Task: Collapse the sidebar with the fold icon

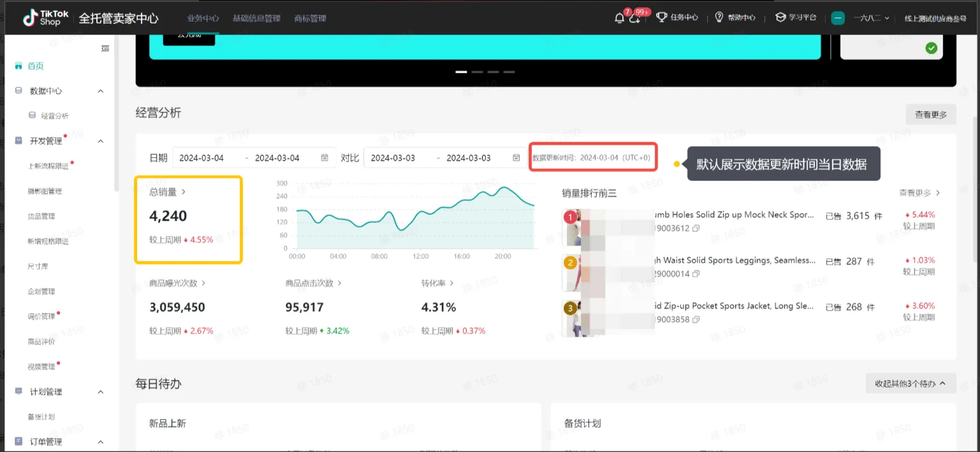Action: tap(105, 48)
